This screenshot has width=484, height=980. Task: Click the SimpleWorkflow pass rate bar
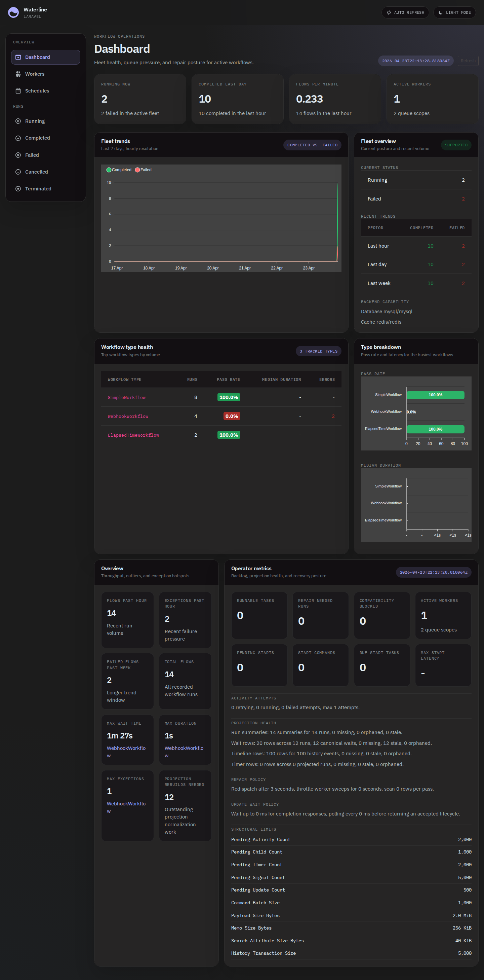(x=435, y=395)
